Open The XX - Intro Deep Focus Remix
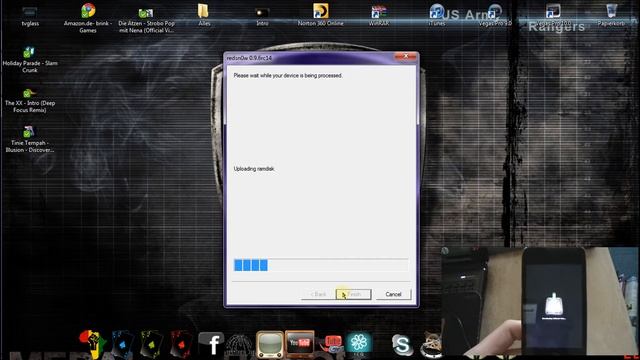 tap(29, 100)
